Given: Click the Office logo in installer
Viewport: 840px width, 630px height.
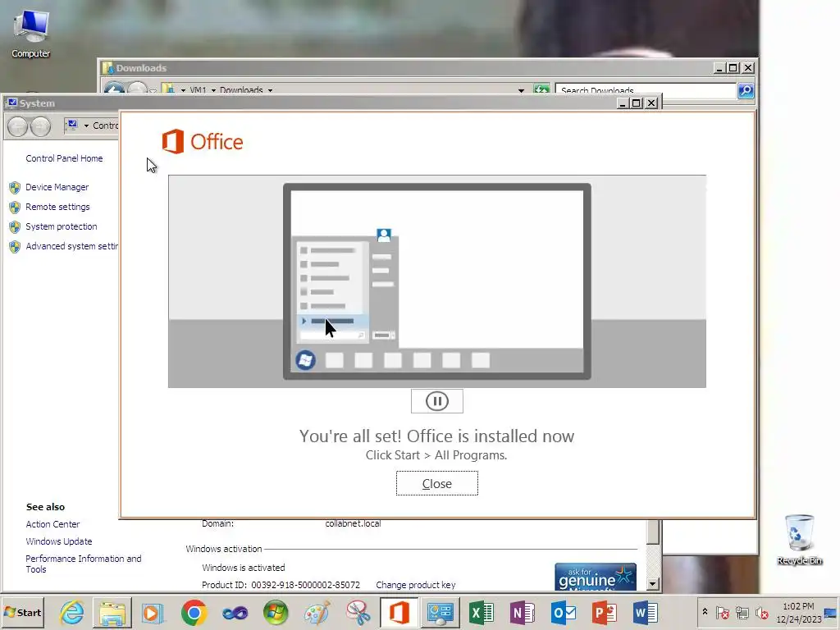Looking at the screenshot, I should pyautogui.click(x=202, y=141).
